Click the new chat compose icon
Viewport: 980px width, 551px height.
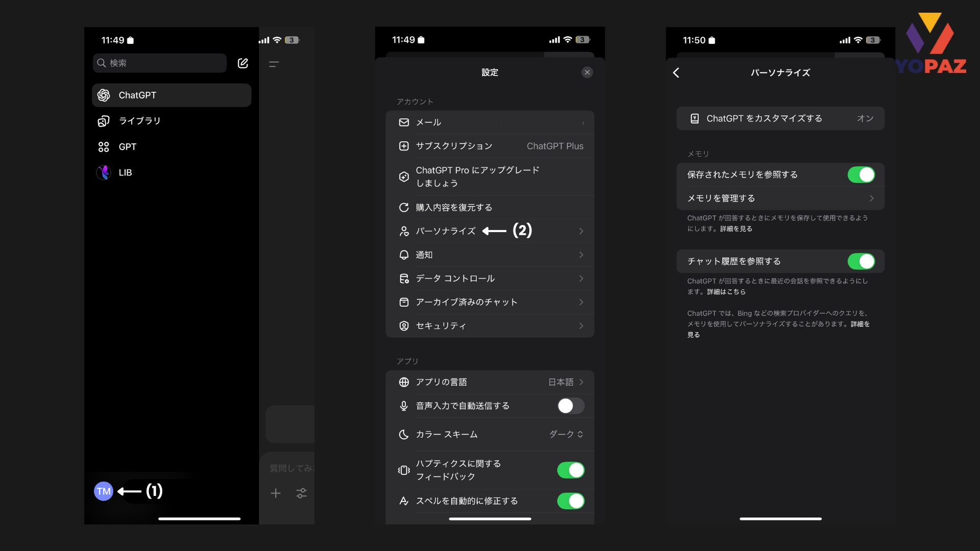(x=243, y=63)
